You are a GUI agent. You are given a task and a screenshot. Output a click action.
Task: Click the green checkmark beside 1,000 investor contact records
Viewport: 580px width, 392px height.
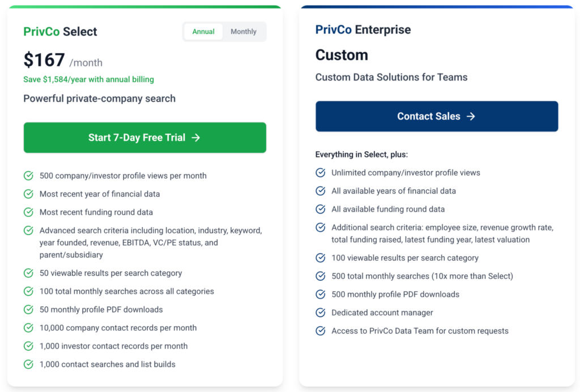coord(28,346)
